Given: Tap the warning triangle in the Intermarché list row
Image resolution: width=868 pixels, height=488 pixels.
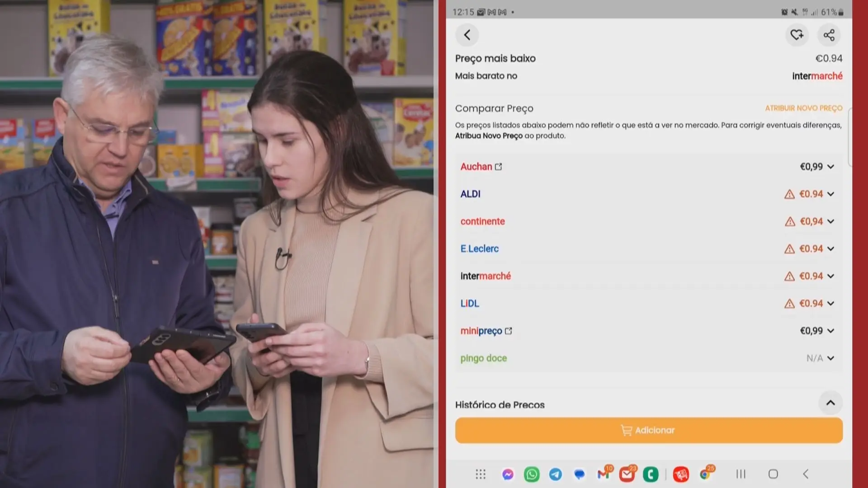Looking at the screenshot, I should 789,276.
